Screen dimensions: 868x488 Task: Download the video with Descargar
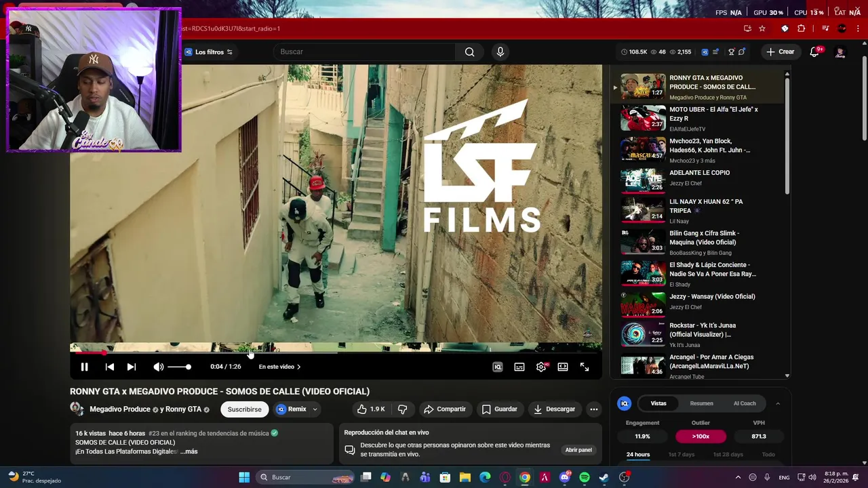pos(555,409)
